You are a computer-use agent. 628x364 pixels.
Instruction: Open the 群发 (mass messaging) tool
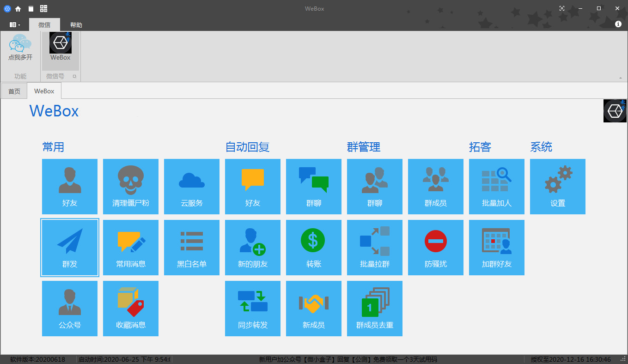(x=70, y=247)
